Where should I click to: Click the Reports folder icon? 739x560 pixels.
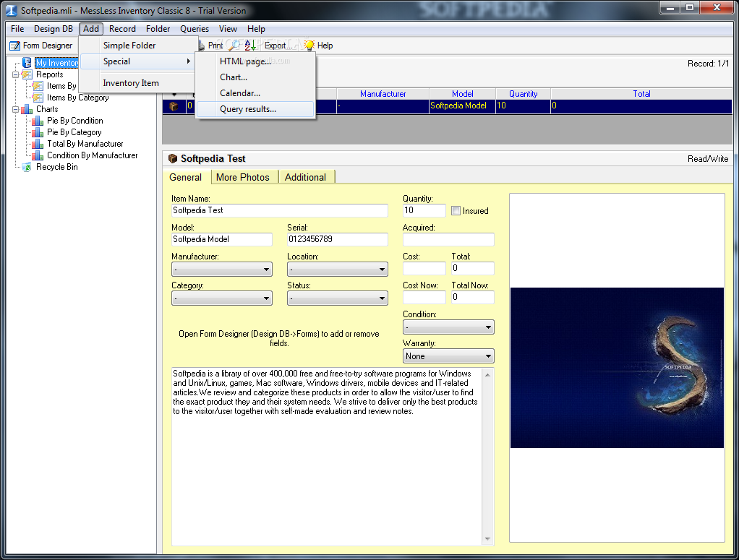[27, 74]
